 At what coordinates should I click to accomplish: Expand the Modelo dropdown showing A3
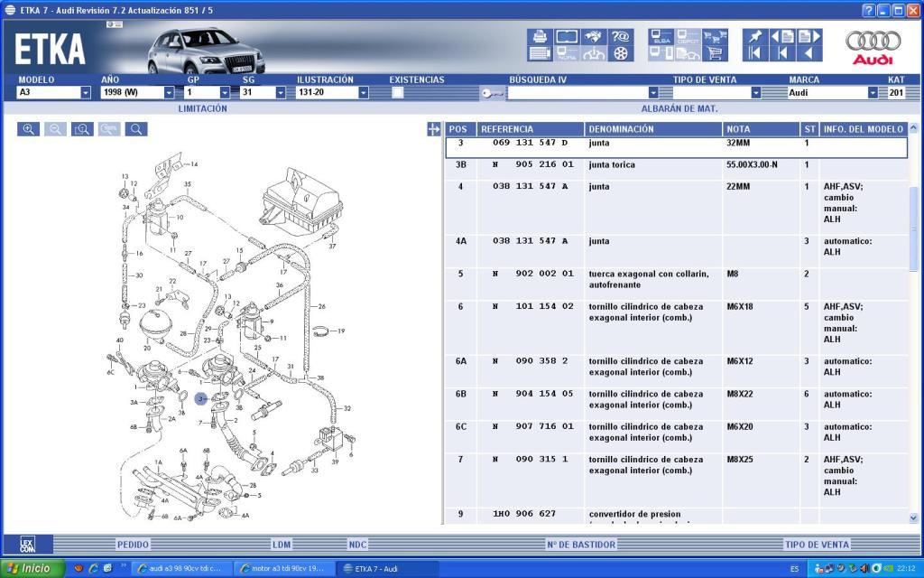pyautogui.click(x=86, y=93)
